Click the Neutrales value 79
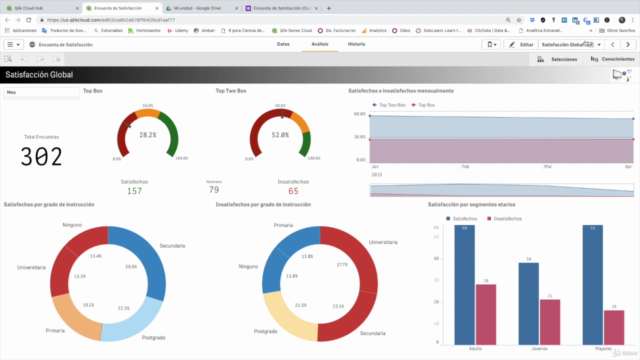Viewport: 640px width, 360px height. tap(214, 189)
